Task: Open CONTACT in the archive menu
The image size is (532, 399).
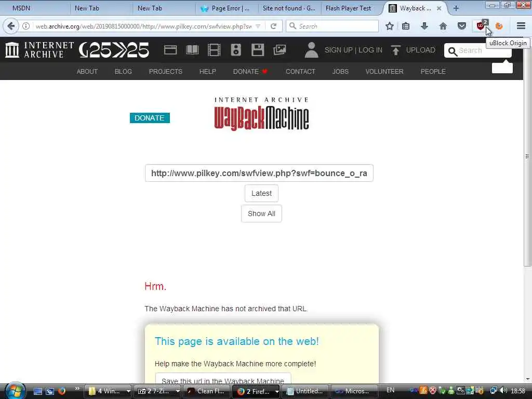Action: pyautogui.click(x=300, y=72)
